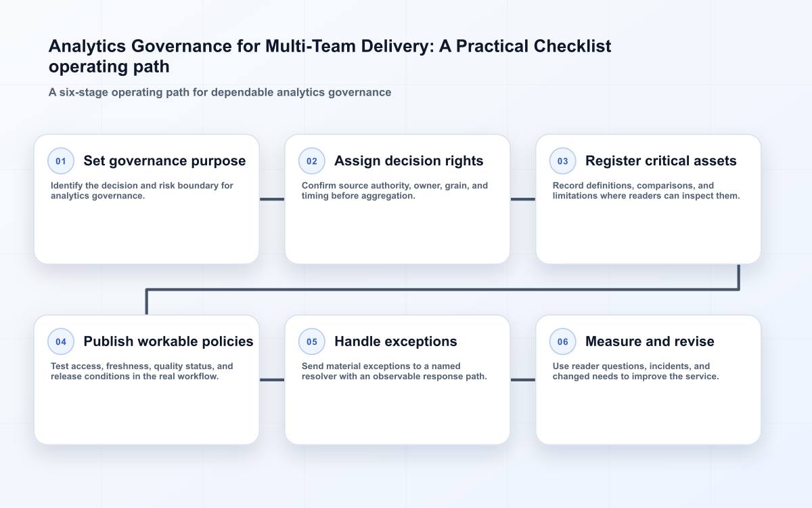Image resolution: width=812 pixels, height=508 pixels.
Task: Select the Set governance purpose heading
Action: click(x=164, y=161)
